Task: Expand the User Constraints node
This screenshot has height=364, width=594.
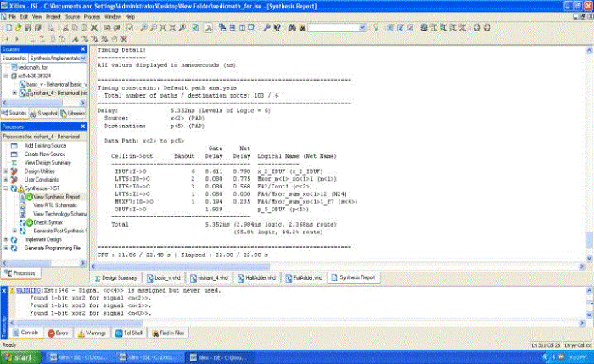Action: click(x=6, y=179)
